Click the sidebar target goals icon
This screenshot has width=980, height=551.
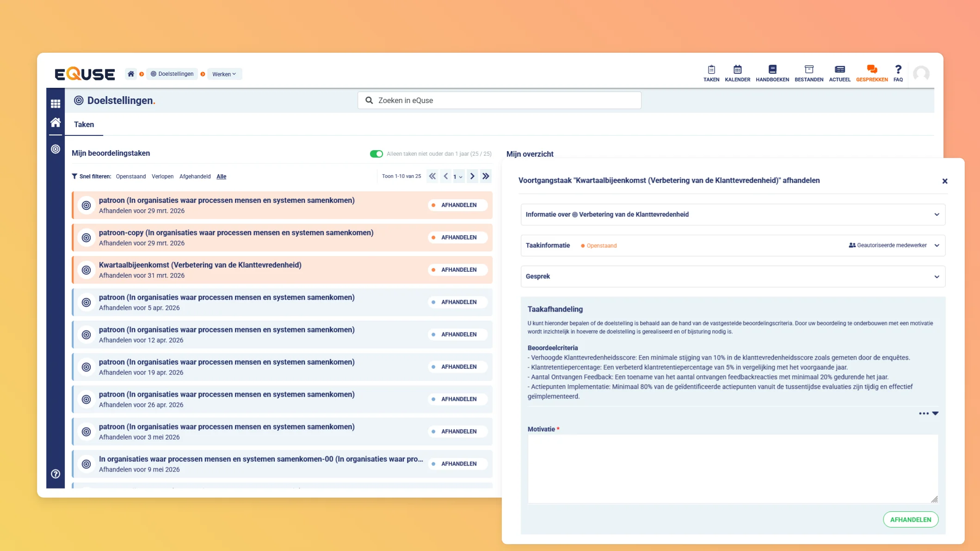(55, 149)
